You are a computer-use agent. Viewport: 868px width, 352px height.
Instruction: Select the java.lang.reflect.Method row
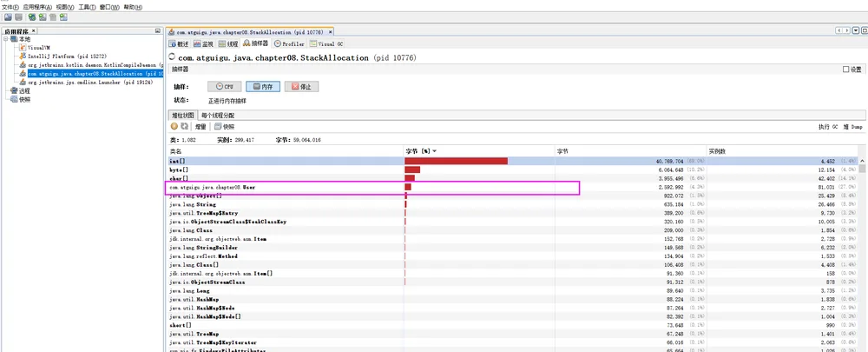click(x=513, y=256)
